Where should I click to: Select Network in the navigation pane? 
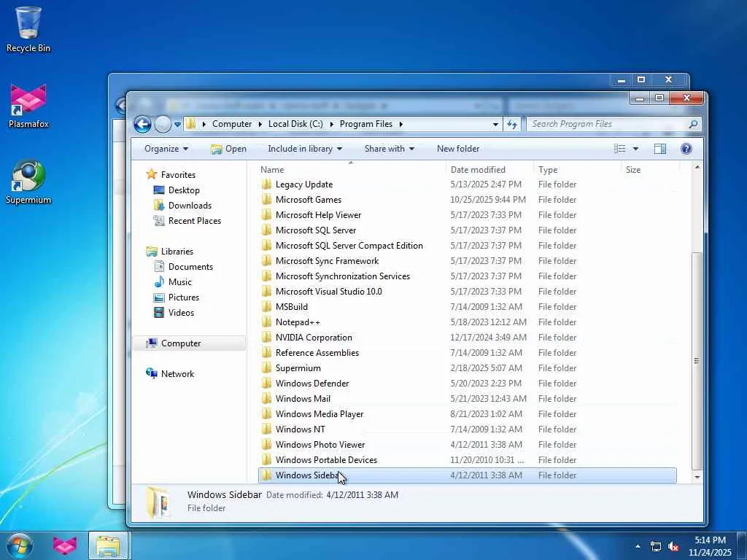(x=170, y=374)
